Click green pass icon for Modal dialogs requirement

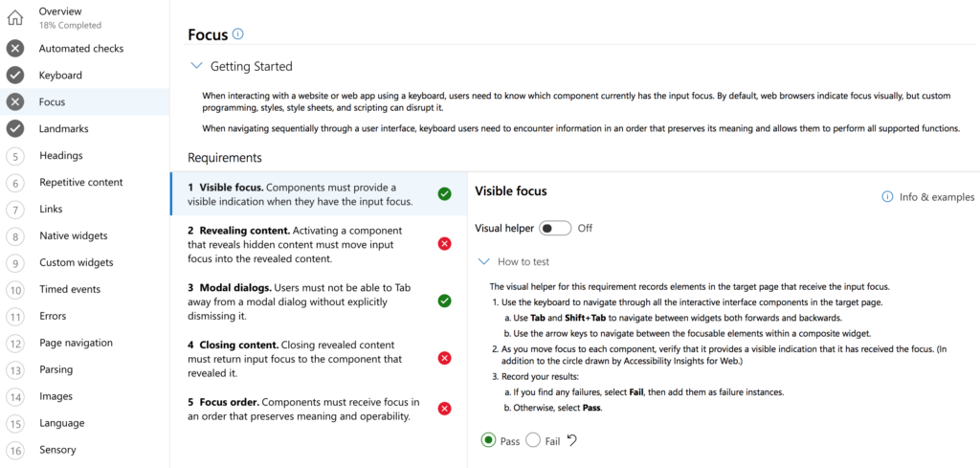pyautogui.click(x=444, y=301)
